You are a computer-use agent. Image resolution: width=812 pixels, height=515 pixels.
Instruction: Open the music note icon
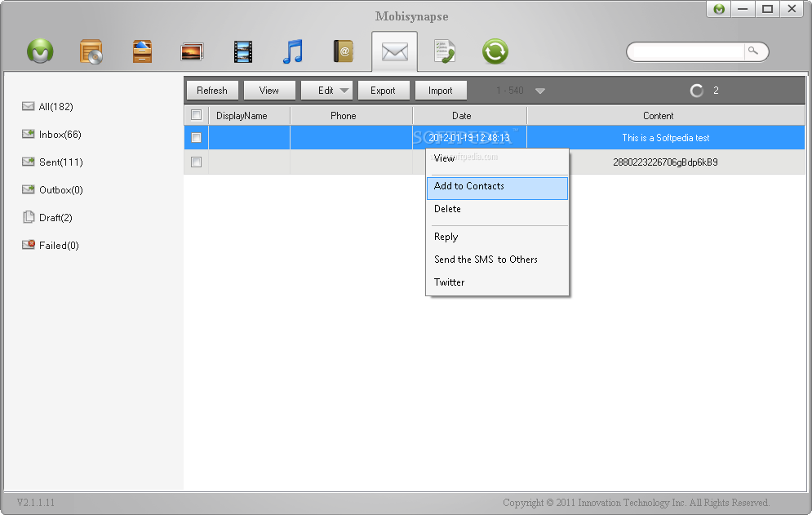293,51
